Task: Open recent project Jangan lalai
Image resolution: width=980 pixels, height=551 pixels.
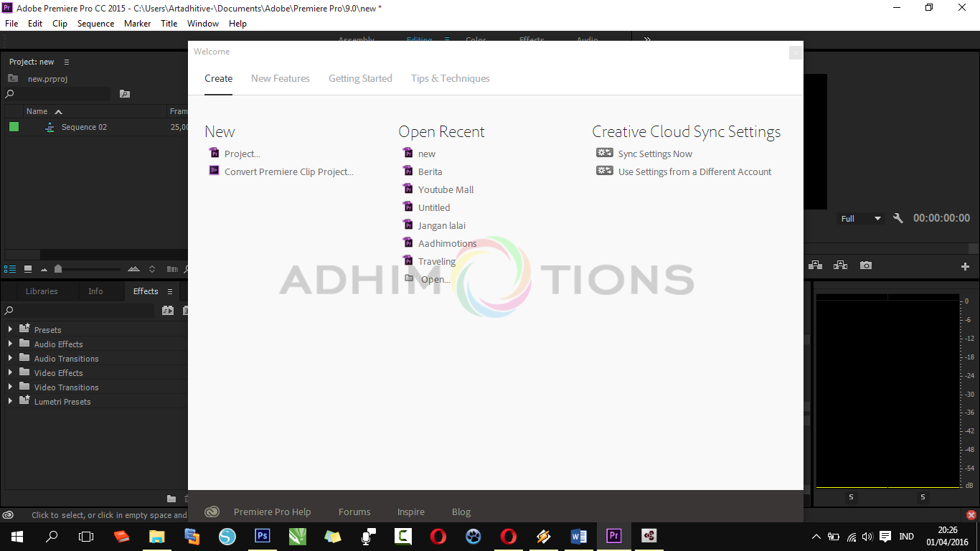Action: 441,225
